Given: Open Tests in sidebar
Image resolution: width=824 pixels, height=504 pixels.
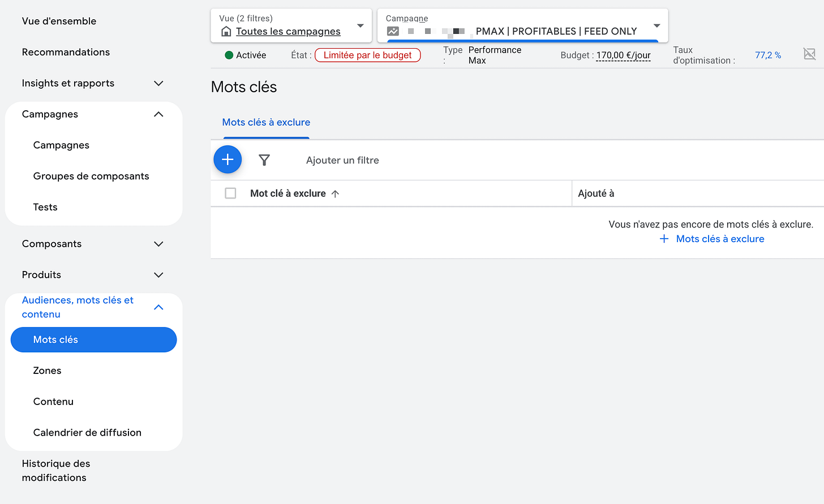Looking at the screenshot, I should 45,207.
